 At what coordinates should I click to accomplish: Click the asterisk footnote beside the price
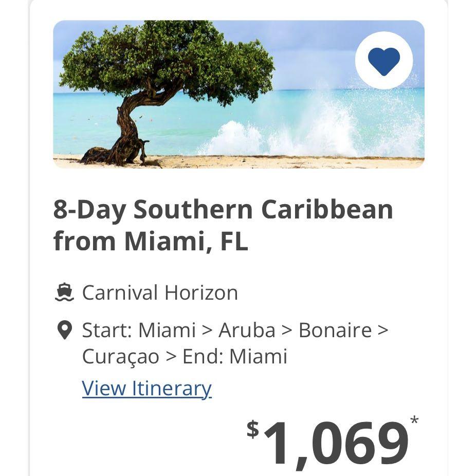[415, 420]
